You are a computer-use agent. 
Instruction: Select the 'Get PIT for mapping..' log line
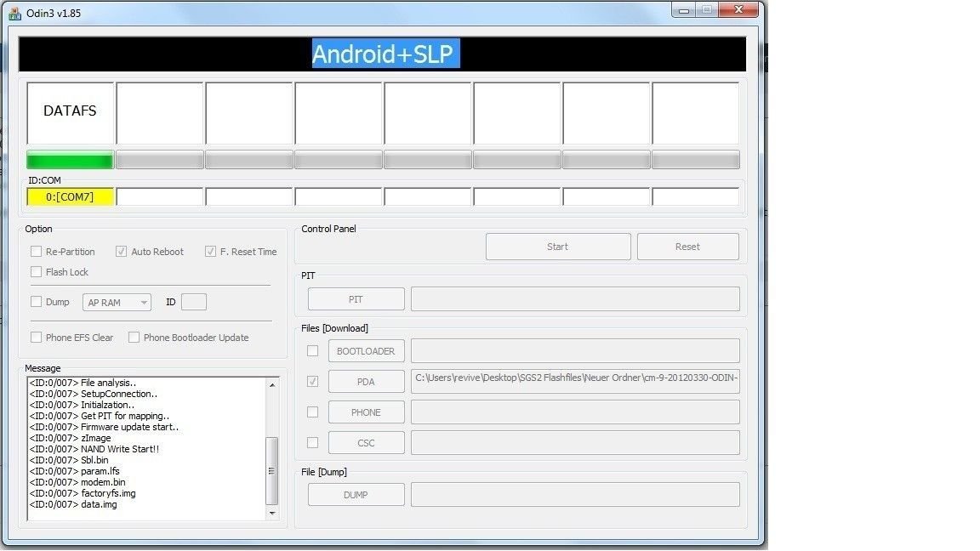pos(100,416)
